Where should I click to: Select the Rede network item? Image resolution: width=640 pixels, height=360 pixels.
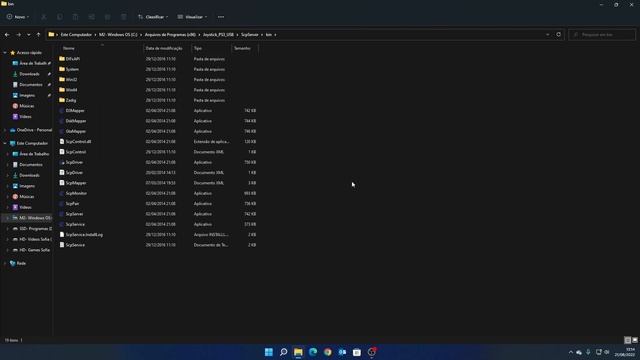pos(18,263)
